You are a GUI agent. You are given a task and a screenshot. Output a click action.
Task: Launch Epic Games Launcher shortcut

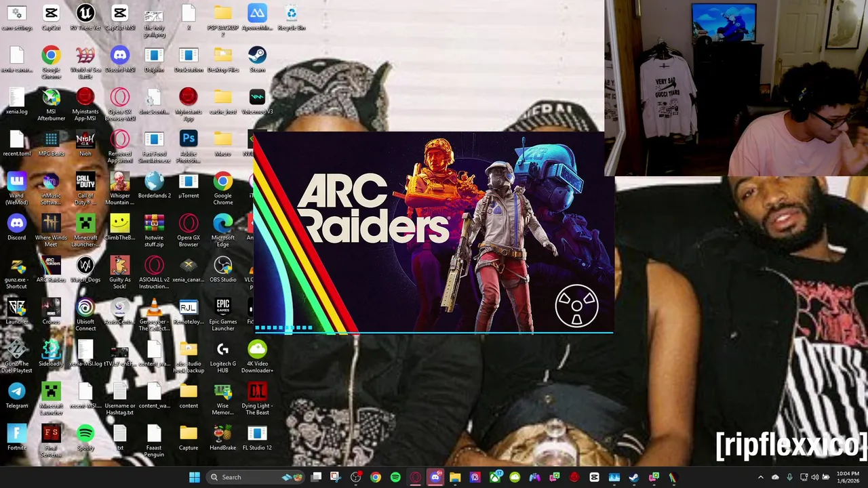(223, 314)
